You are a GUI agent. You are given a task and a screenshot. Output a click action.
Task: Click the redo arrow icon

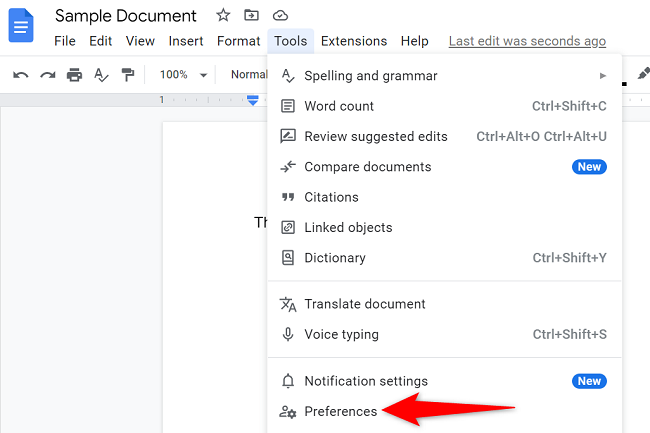point(47,75)
